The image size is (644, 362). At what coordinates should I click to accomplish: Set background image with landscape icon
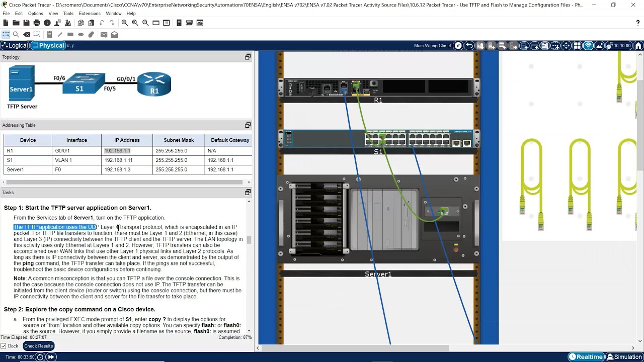pos(600,46)
